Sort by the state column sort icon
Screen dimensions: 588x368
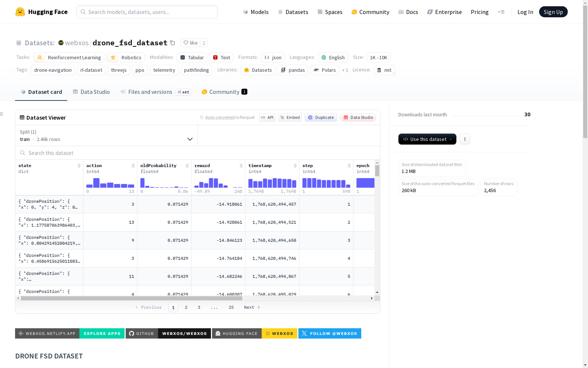coord(79,166)
